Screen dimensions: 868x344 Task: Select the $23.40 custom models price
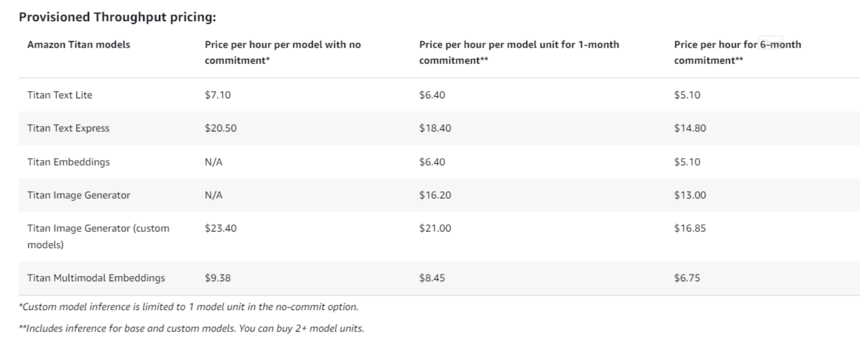[221, 228]
